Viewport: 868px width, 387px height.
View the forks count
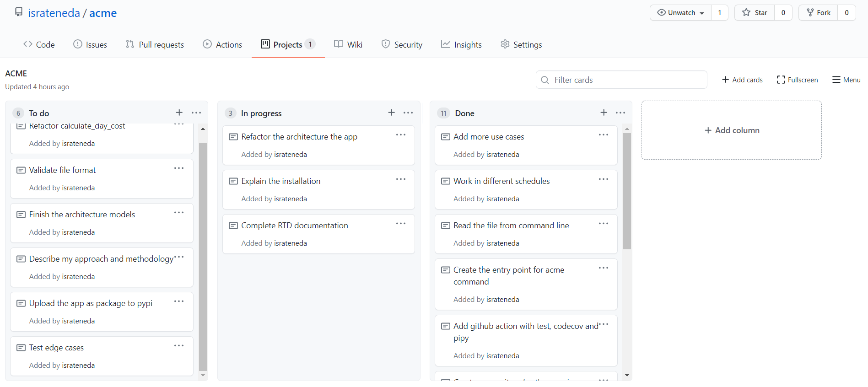(x=846, y=13)
